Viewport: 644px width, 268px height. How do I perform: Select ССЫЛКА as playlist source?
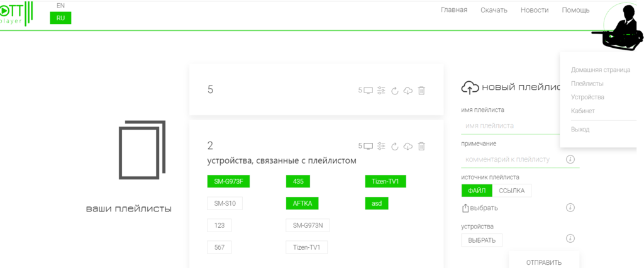tap(512, 191)
